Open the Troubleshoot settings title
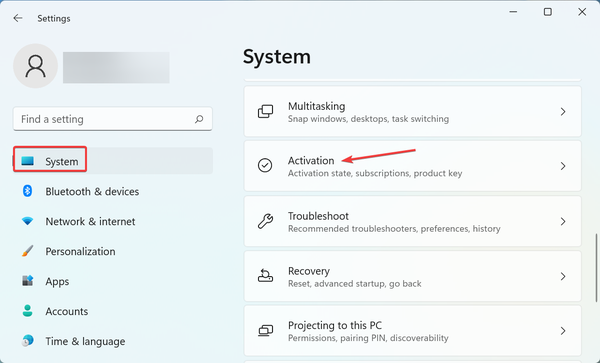This screenshot has width=600, height=363. (318, 216)
